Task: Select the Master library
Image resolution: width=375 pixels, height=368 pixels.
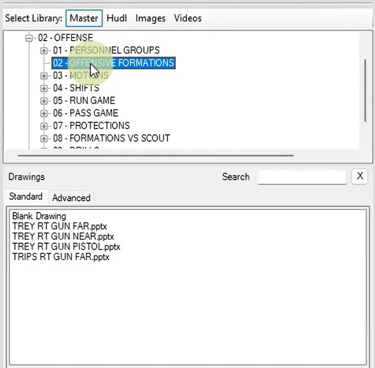Action: (x=84, y=18)
